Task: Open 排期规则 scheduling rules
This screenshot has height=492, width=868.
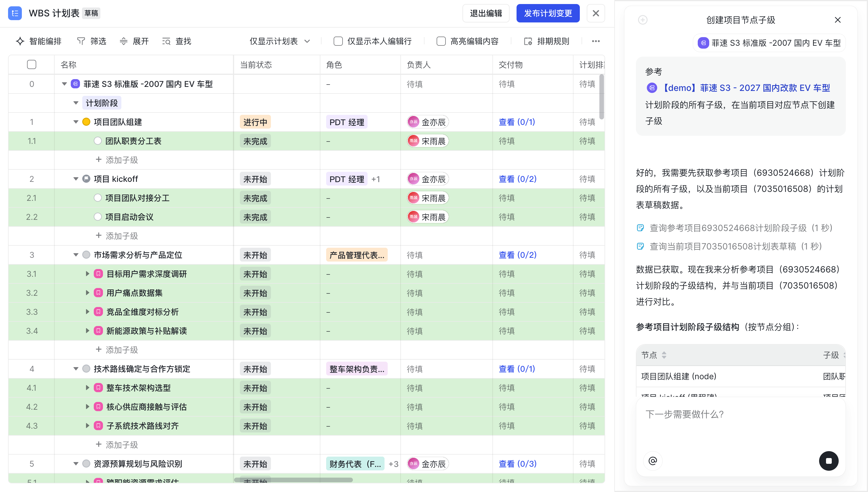Action: (546, 41)
